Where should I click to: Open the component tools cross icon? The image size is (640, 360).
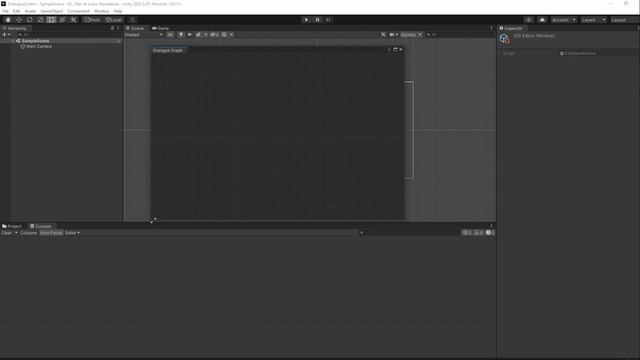(383, 35)
